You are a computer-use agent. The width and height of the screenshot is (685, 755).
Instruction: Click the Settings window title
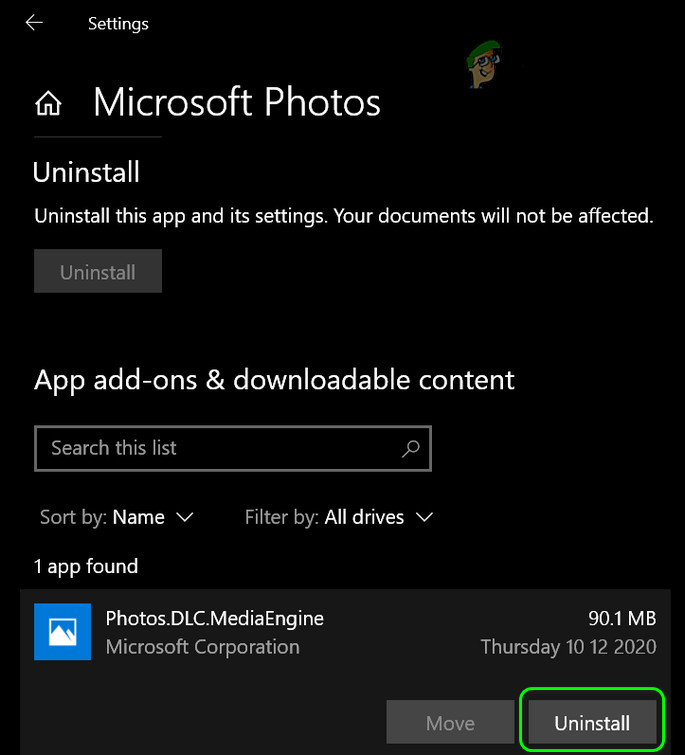point(118,22)
